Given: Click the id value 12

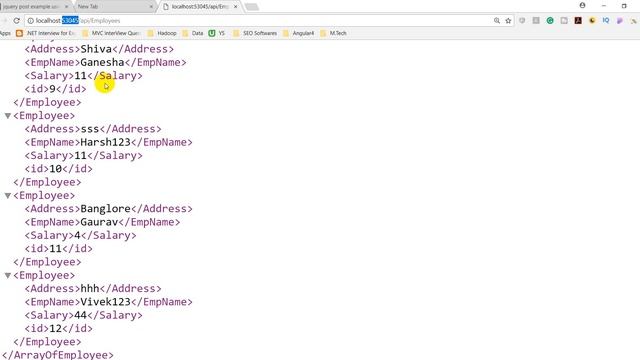Looking at the screenshot, I should [x=56, y=329].
